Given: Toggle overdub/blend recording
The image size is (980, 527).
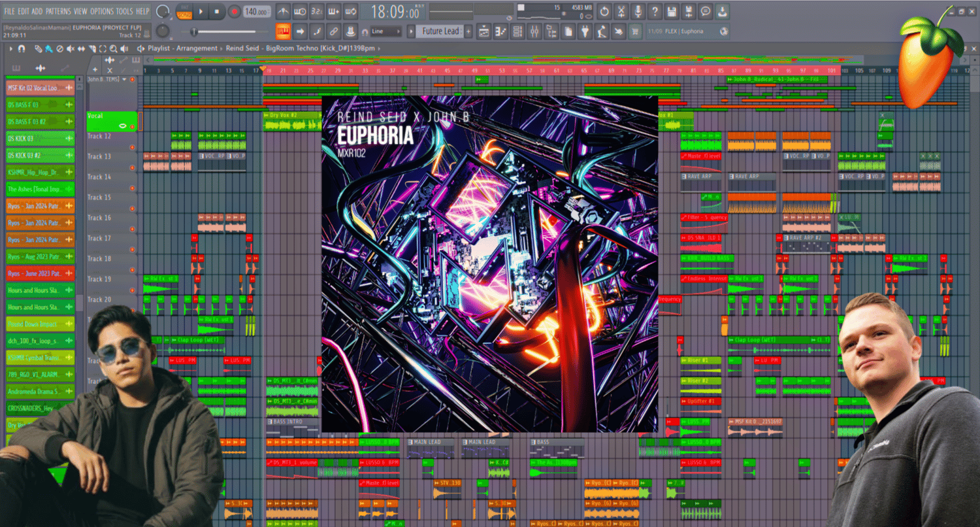Looking at the screenshot, I should tap(334, 12).
